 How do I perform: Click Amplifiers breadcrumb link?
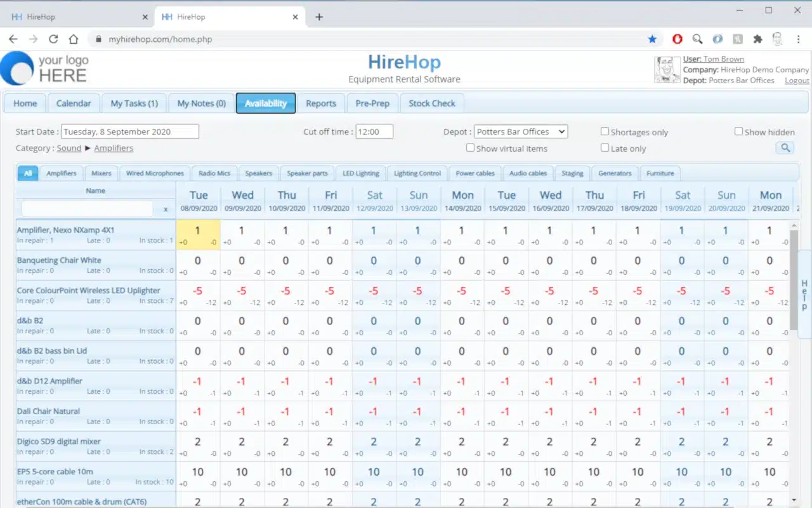point(114,148)
